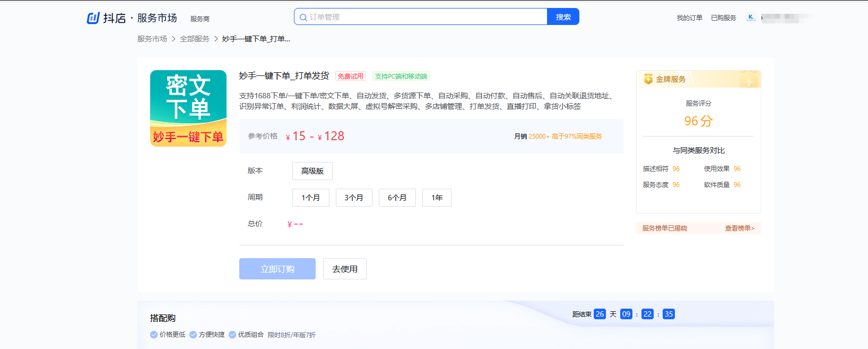
Task: Click the 去使用 button
Action: [345, 269]
